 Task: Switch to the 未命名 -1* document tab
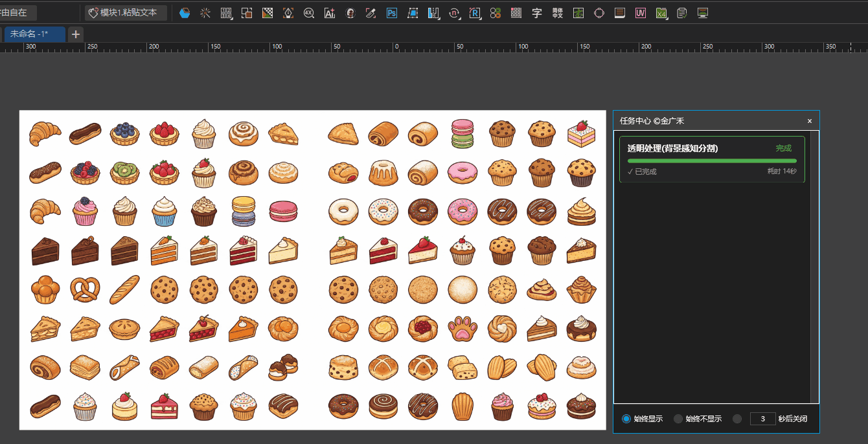click(34, 34)
